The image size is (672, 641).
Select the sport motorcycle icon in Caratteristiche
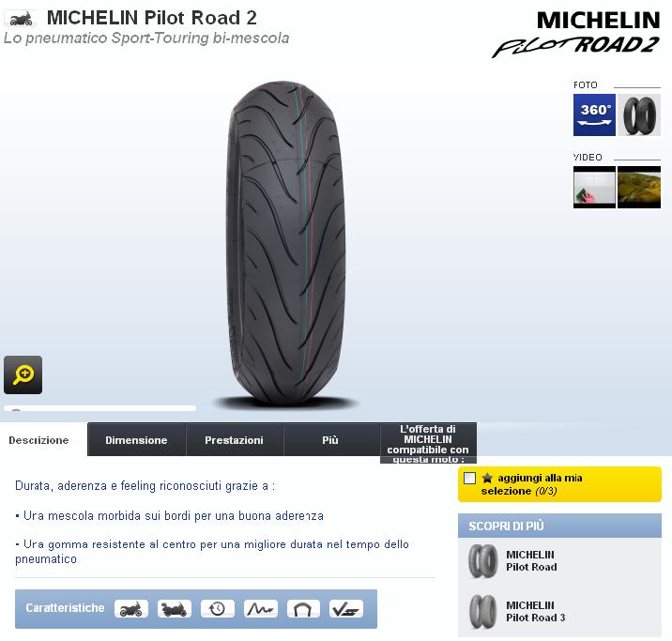point(131,609)
